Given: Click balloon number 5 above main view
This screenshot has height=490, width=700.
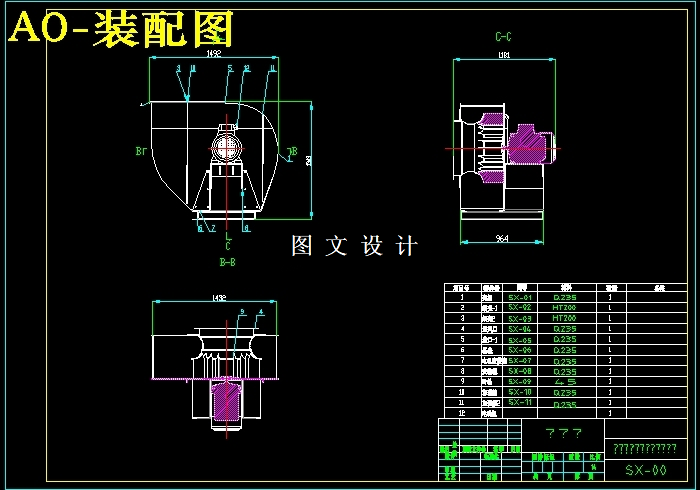Looking at the screenshot, I should (x=230, y=68).
